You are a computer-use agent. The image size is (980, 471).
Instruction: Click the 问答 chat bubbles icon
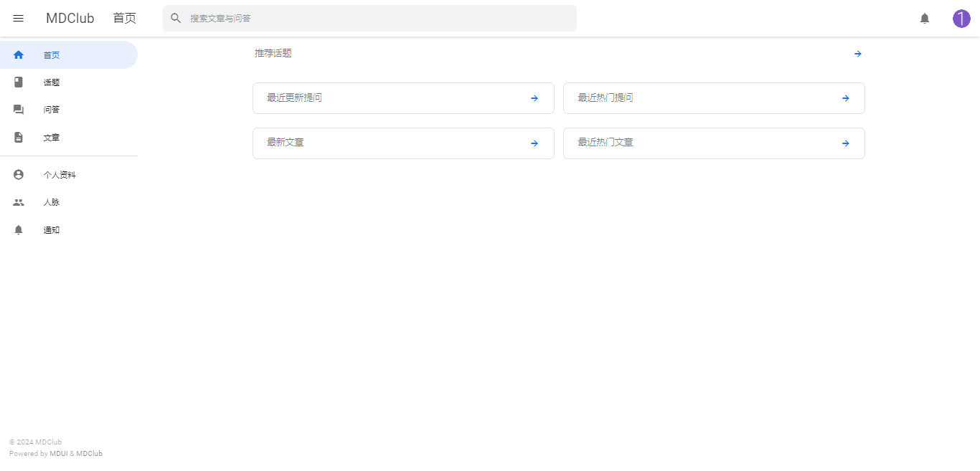click(x=19, y=110)
